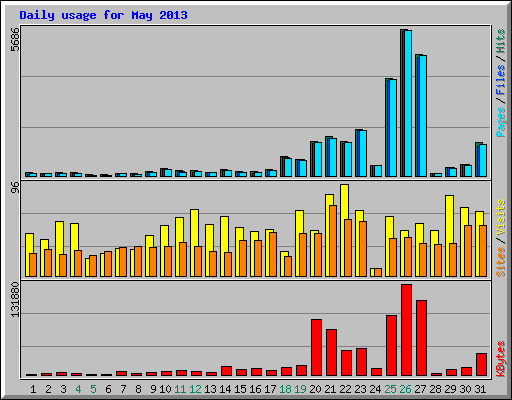Click day label 22 on the x-axis
The height and width of the screenshot is (400, 512).
click(345, 389)
